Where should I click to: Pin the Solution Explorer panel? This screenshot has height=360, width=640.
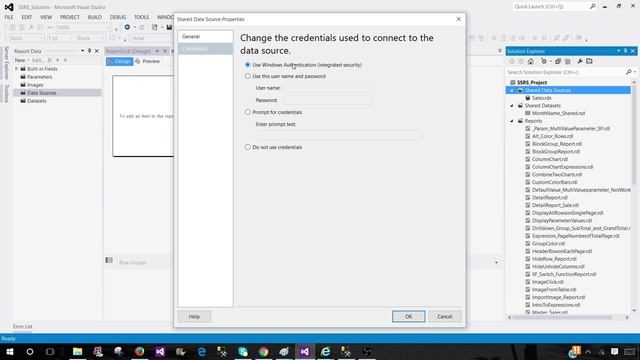pyautogui.click(x=625, y=51)
